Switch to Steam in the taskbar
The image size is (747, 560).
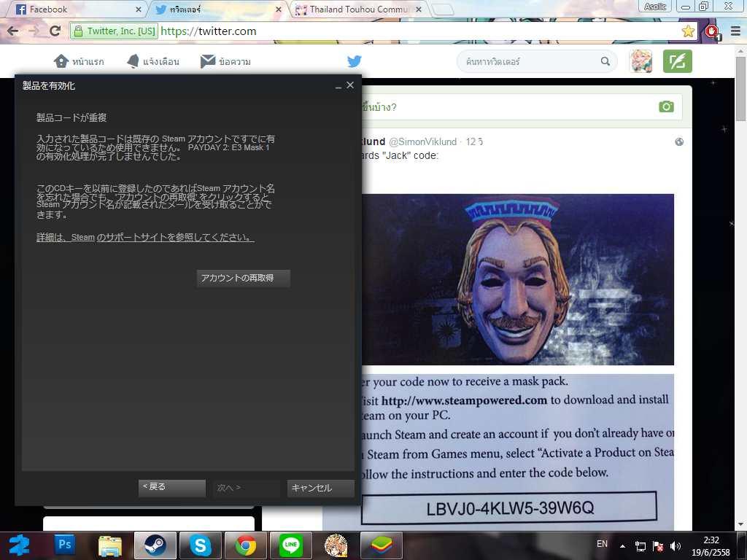[155, 545]
